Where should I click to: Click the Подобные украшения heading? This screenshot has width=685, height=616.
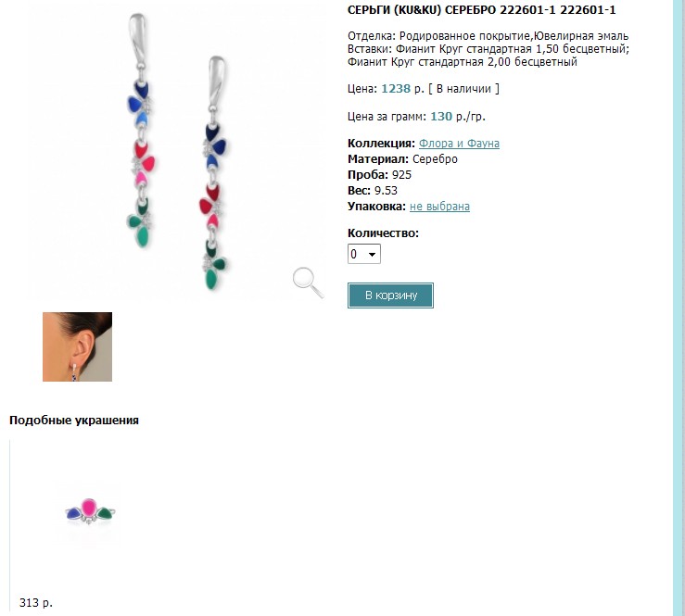74,420
